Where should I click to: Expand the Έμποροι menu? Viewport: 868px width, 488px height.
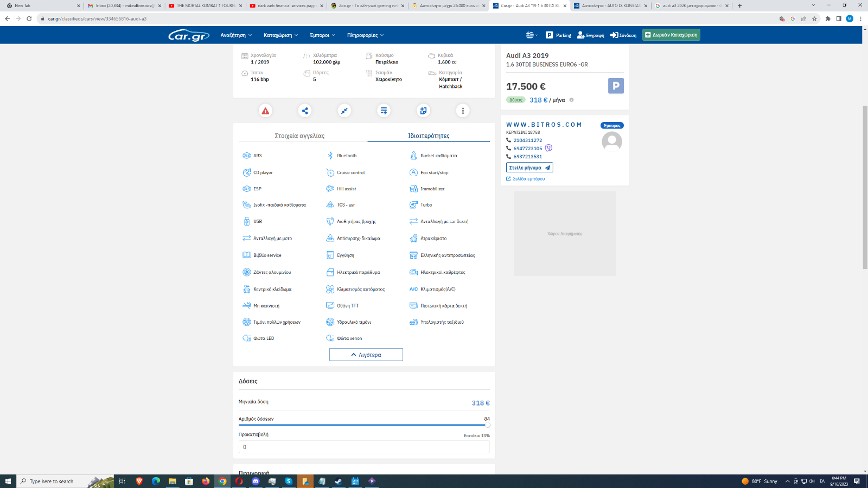(x=322, y=35)
